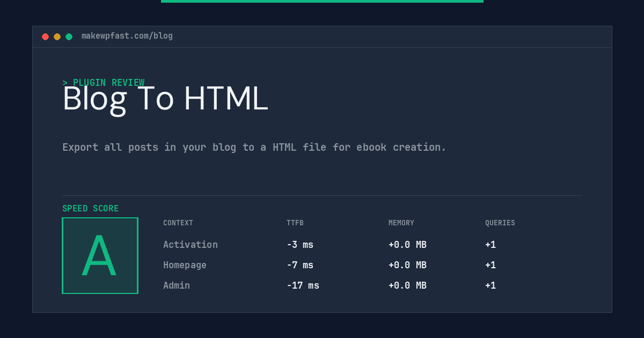Click the MEMORY column header
The height and width of the screenshot is (338, 644).
[x=401, y=223]
